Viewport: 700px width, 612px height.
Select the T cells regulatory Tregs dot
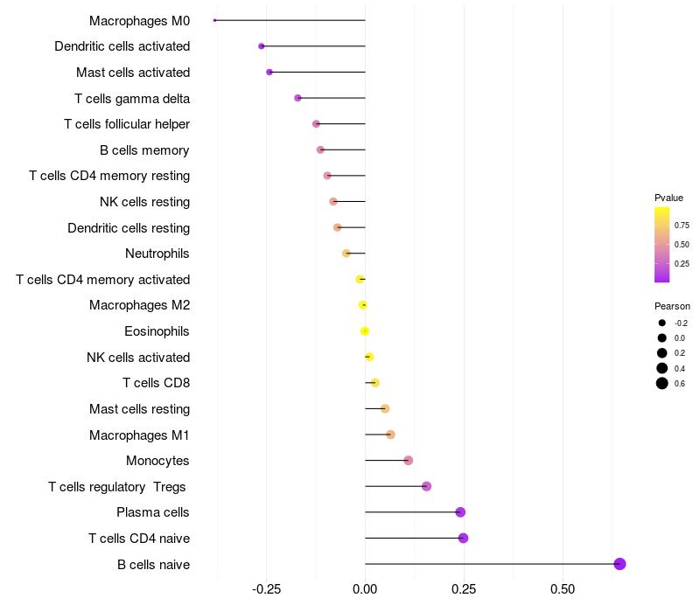426,486
